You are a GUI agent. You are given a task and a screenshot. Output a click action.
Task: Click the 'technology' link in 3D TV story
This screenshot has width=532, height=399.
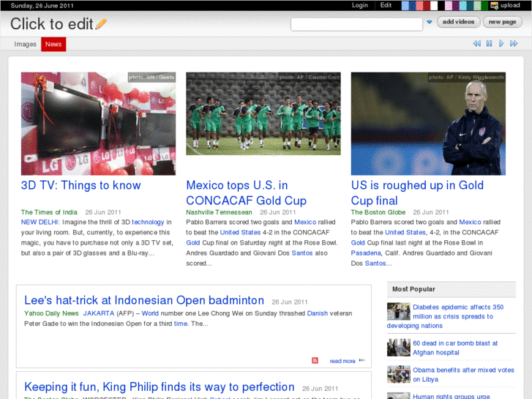point(148,222)
